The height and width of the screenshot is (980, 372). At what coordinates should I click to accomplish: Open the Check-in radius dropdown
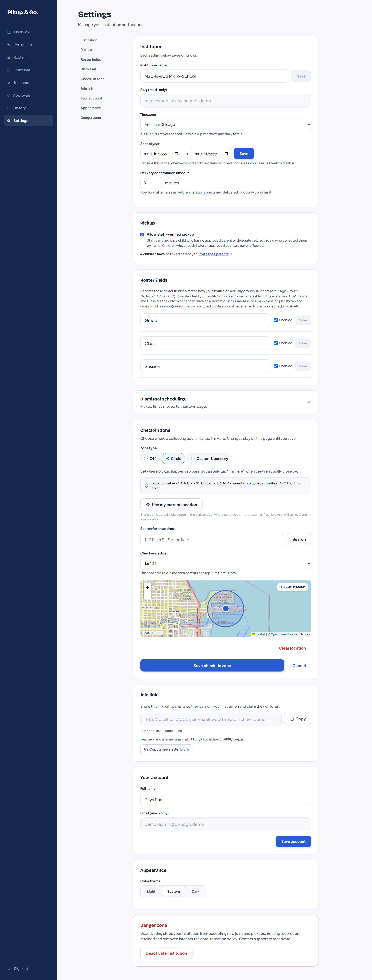click(x=226, y=563)
